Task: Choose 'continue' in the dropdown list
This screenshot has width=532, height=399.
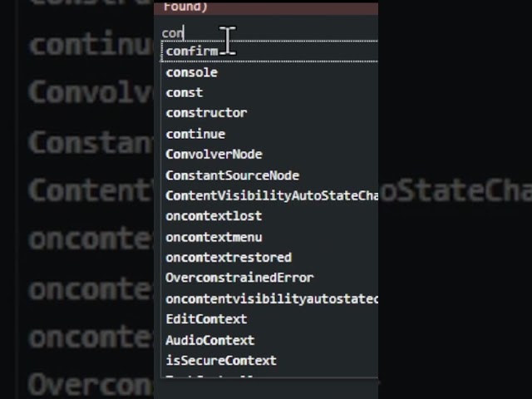Action: 195,134
